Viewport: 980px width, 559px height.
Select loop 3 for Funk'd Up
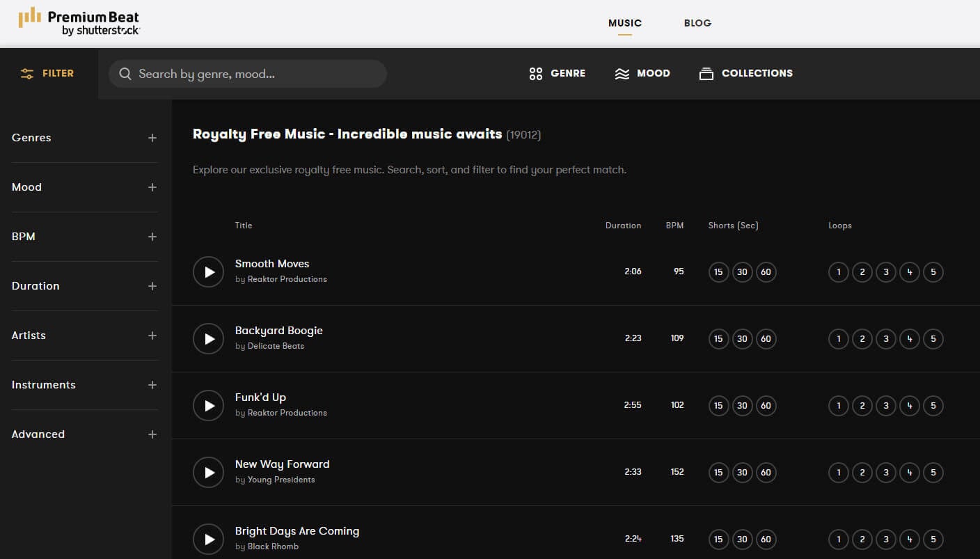coord(886,406)
